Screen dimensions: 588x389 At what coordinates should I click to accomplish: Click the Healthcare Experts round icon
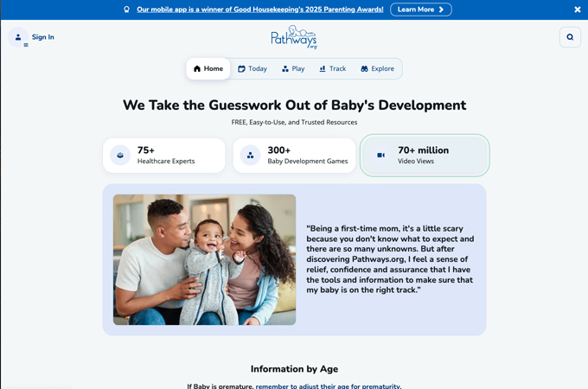click(120, 155)
